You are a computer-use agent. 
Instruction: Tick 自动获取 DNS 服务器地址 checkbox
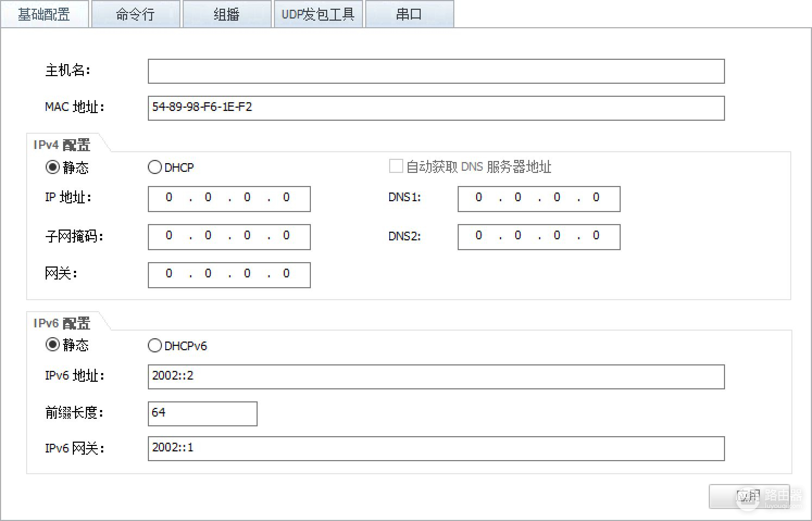(x=396, y=166)
